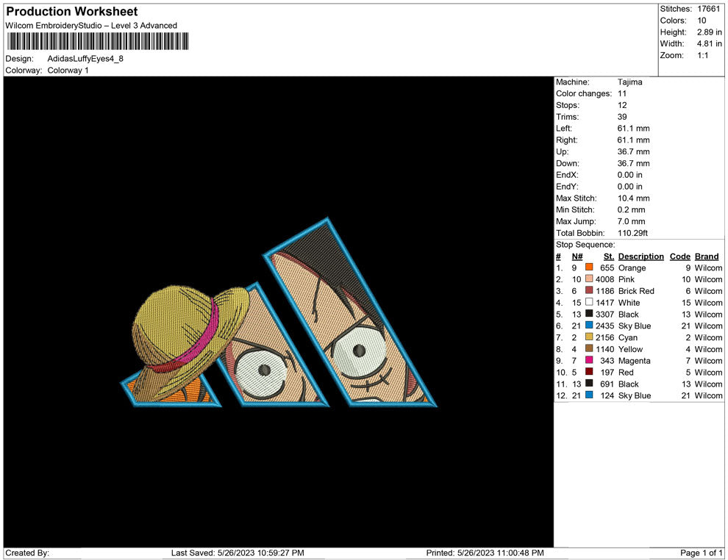Click the 'Page 1 of 1' indicator
The width and height of the screenshot is (728, 560).
click(x=701, y=553)
